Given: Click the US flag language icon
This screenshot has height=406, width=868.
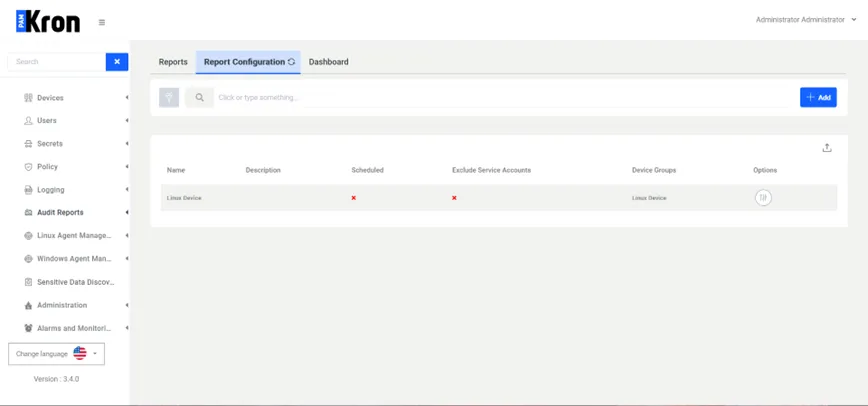Looking at the screenshot, I should click(80, 353).
